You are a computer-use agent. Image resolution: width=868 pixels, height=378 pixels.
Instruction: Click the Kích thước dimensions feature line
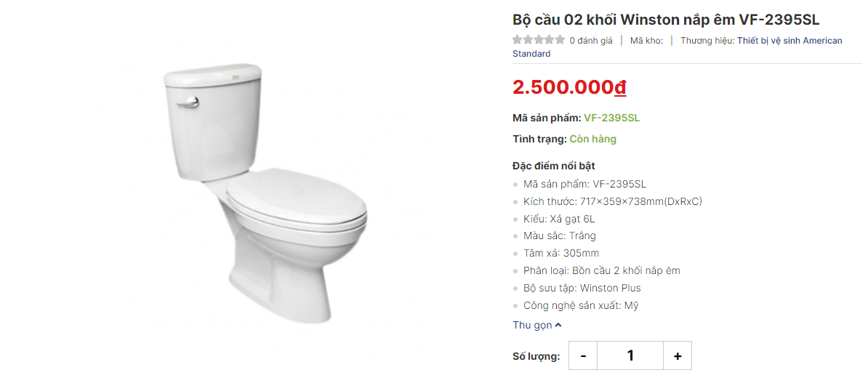(x=613, y=201)
